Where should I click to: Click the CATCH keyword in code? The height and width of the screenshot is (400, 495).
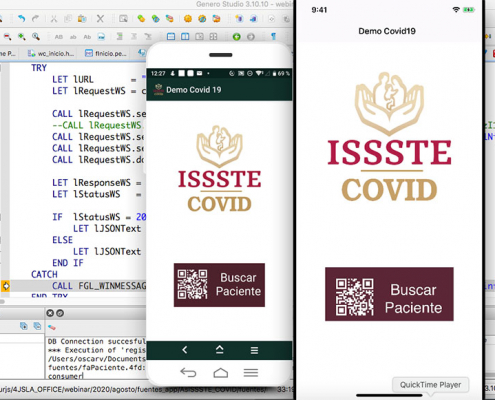click(44, 274)
